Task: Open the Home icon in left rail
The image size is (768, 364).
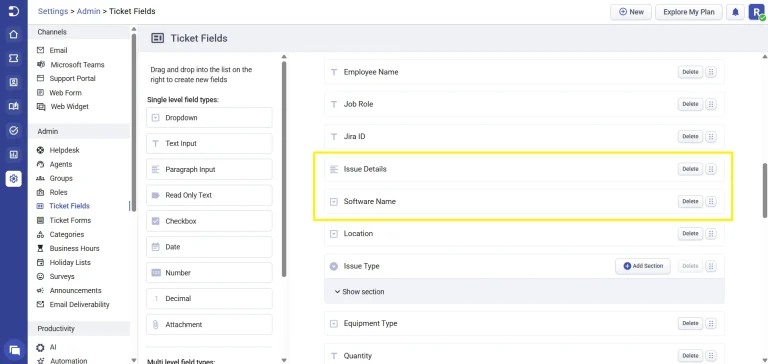Action: point(14,34)
